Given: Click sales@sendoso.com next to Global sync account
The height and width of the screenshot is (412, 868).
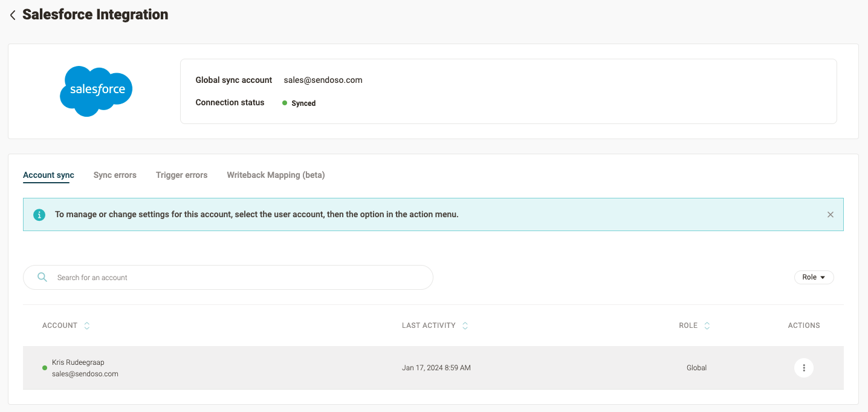Looking at the screenshot, I should tap(323, 80).
